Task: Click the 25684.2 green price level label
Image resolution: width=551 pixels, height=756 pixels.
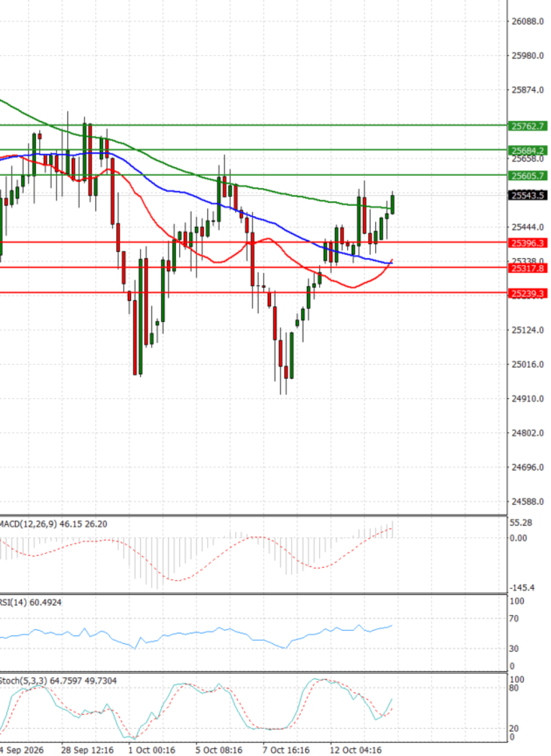Action: tap(527, 151)
